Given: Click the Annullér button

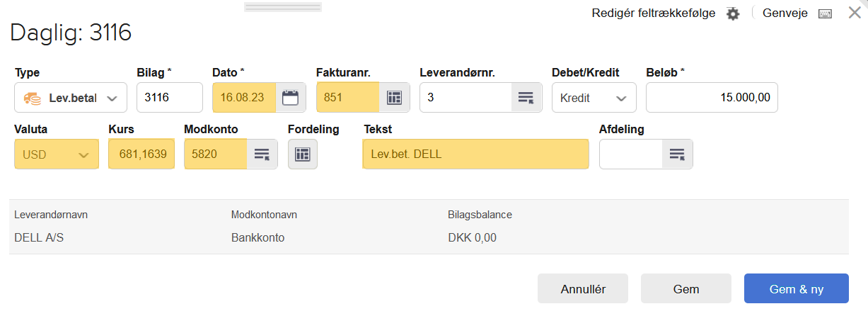Looking at the screenshot, I should (x=583, y=288).
